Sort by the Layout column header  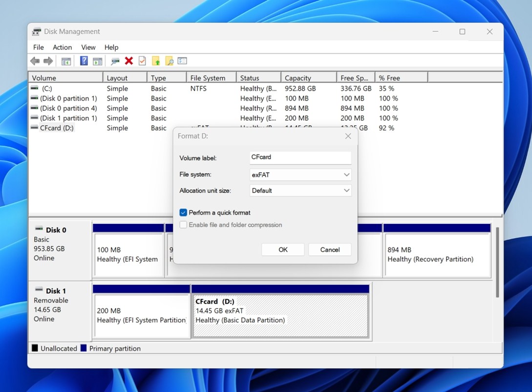(125, 78)
